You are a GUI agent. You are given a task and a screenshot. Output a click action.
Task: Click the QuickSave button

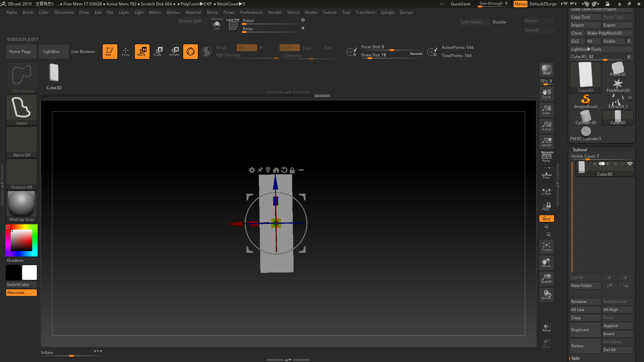coord(460,4)
